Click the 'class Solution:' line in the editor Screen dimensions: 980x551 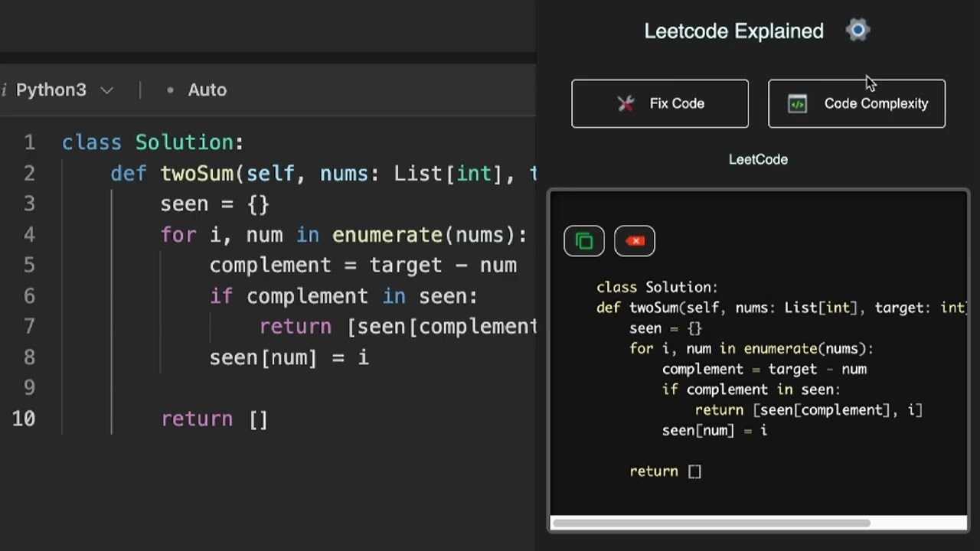tap(152, 142)
